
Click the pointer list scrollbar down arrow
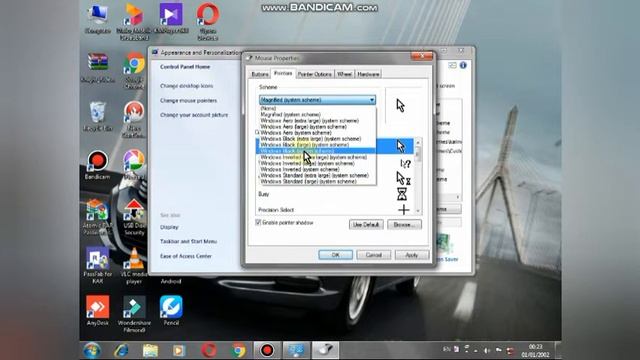418,211
